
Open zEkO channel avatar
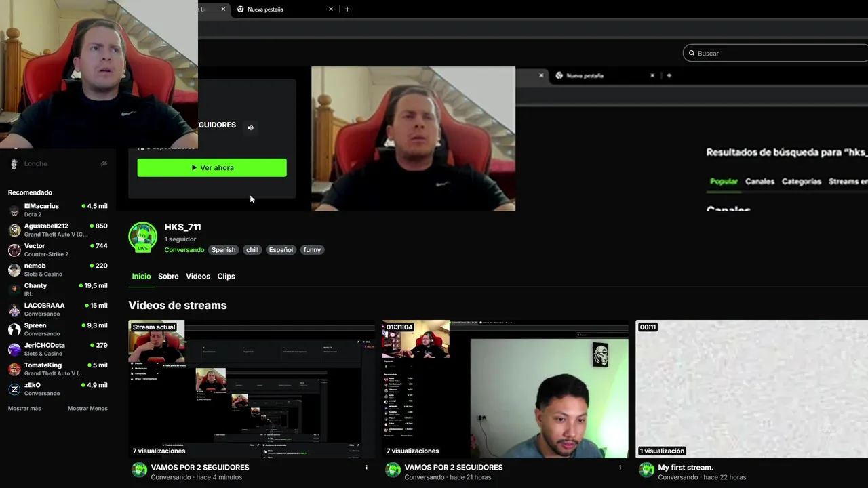[x=14, y=389]
